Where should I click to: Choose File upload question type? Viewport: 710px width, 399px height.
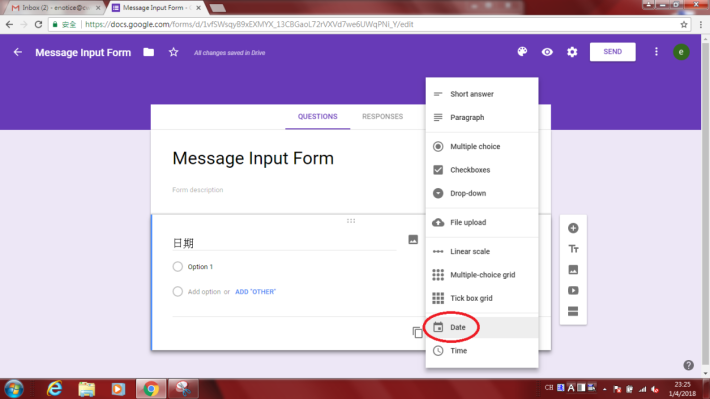click(x=482, y=222)
